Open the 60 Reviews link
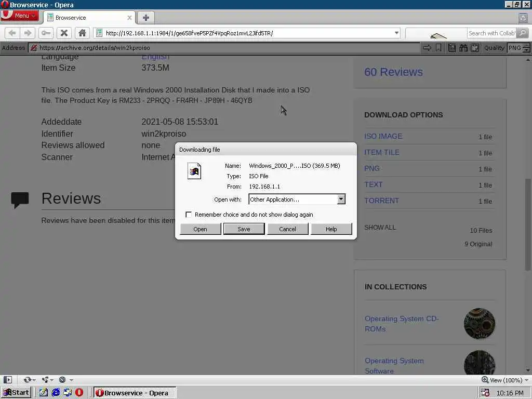Screen dimensions: 532x399 coord(393,72)
